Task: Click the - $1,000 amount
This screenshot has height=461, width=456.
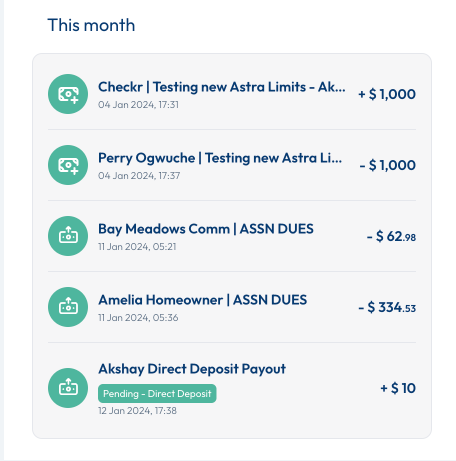Action: coord(388,165)
